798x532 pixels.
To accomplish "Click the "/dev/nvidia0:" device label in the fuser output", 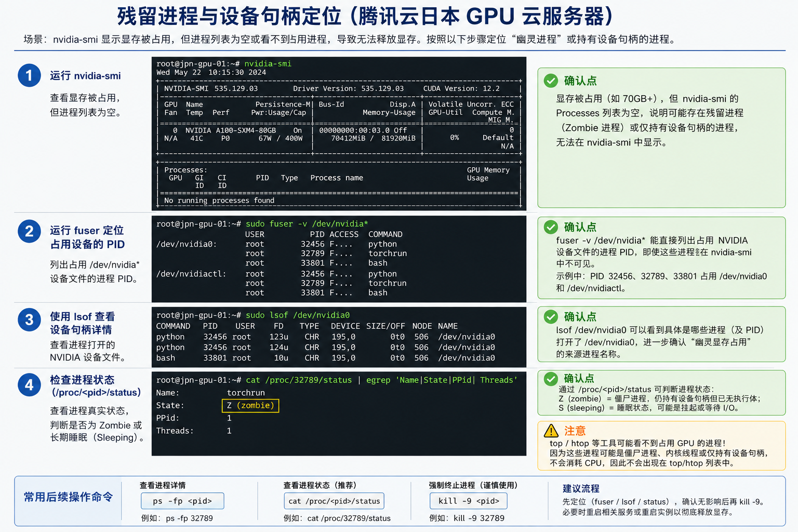I will [187, 244].
